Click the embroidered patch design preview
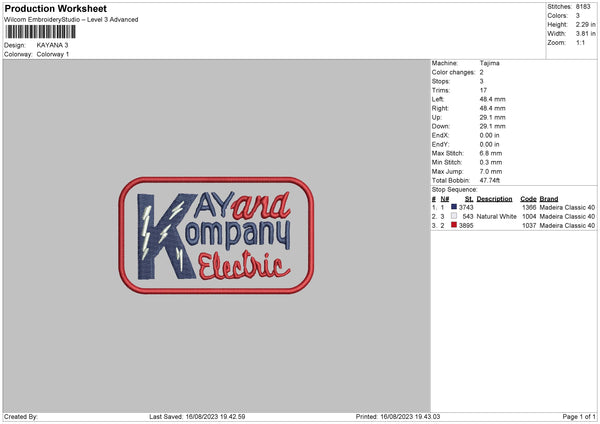This screenshot has height=424, width=600. pyautogui.click(x=217, y=235)
